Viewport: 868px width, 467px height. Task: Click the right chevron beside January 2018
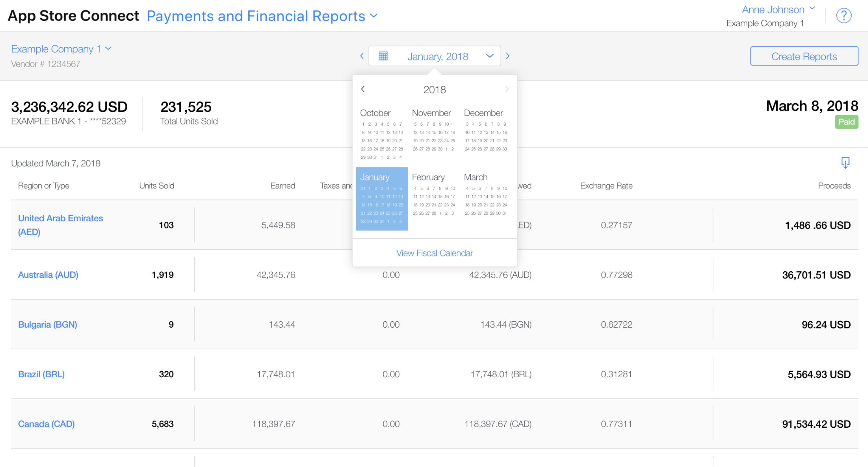(508, 56)
